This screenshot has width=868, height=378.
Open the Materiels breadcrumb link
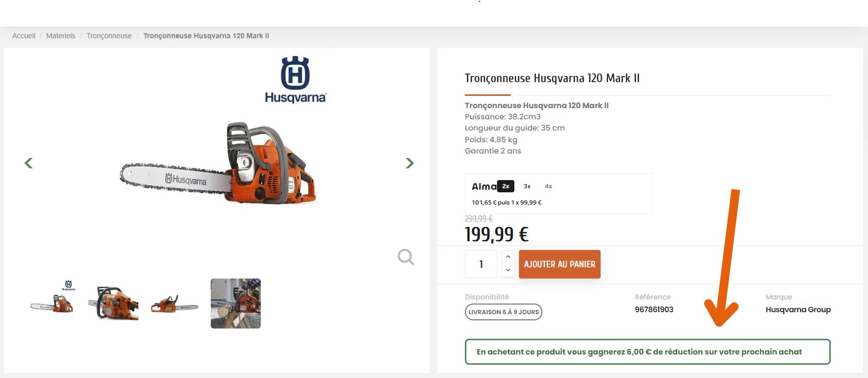[x=60, y=36]
